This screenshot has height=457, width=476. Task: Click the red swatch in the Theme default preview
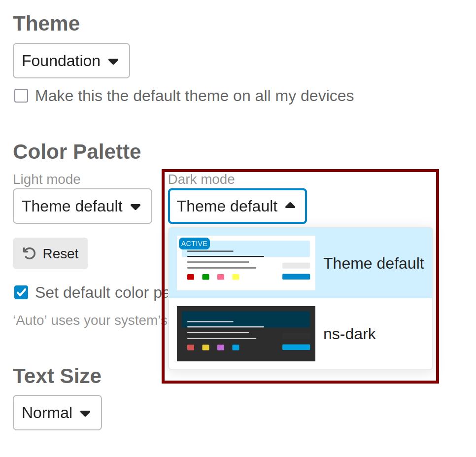(x=191, y=277)
